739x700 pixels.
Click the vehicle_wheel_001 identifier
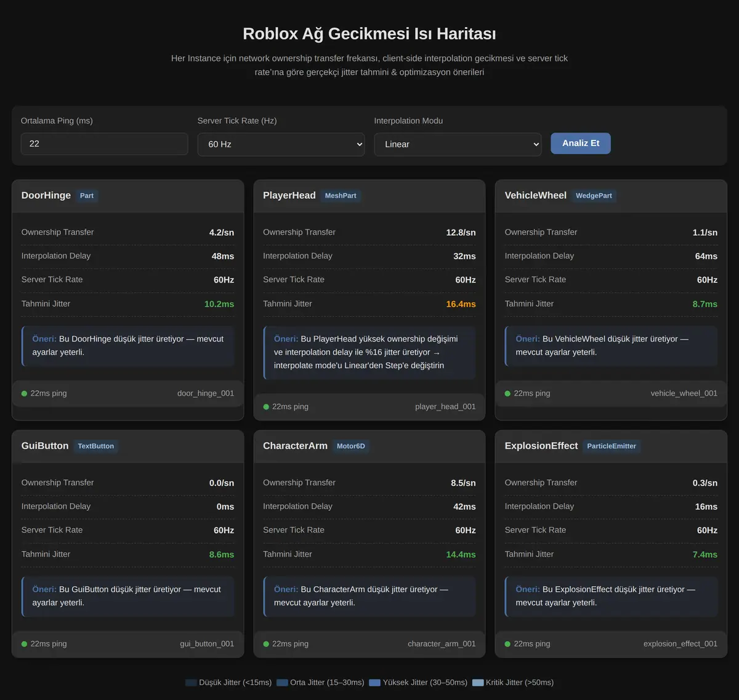(x=684, y=393)
